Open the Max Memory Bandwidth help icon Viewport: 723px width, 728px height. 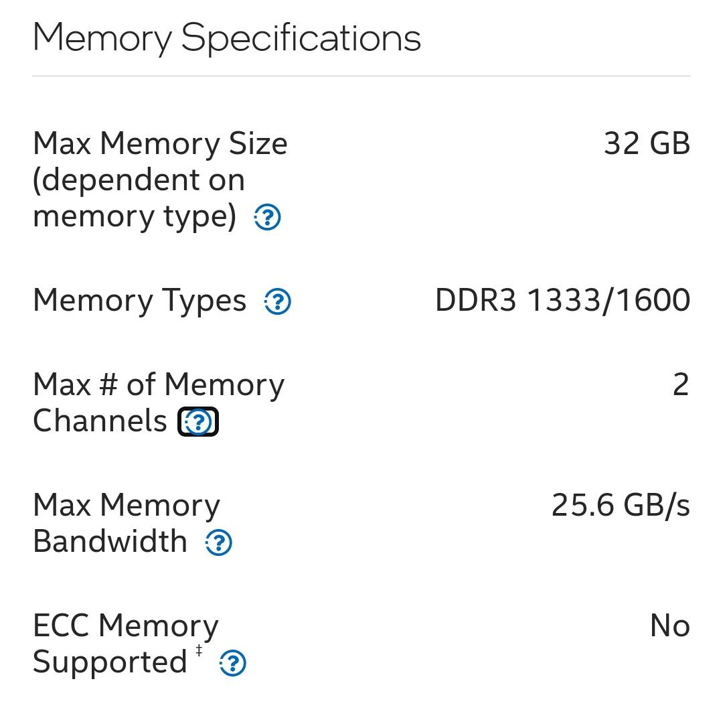tap(218, 542)
